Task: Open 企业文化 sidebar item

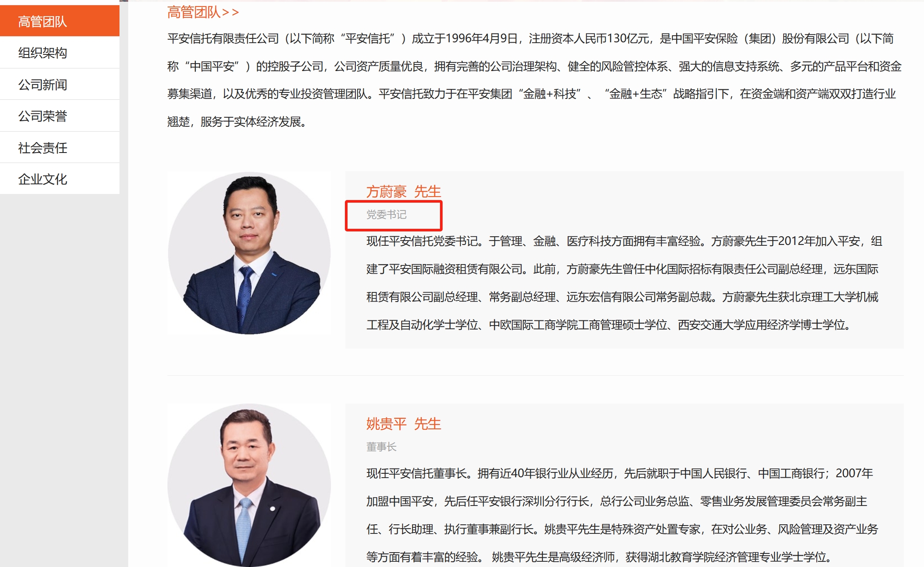Action: point(60,179)
